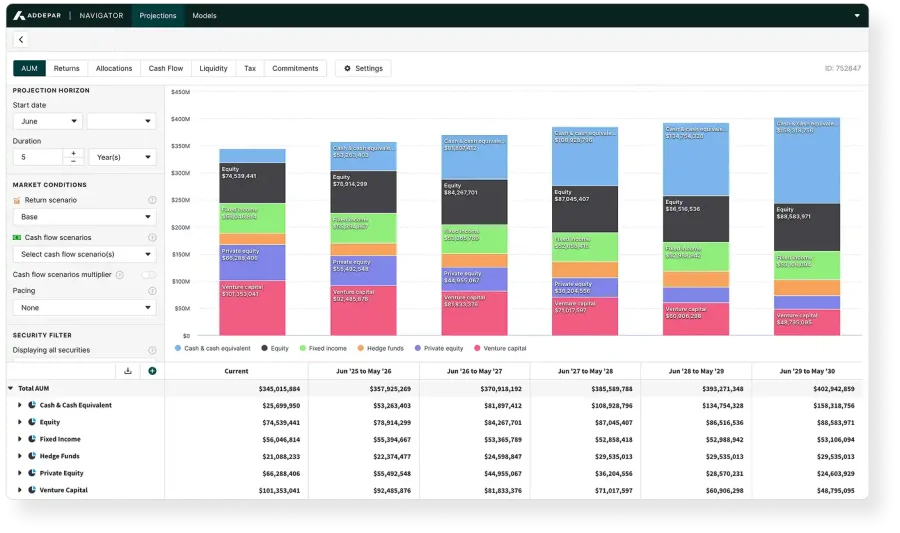Click the Pacing help info icon

point(152,291)
